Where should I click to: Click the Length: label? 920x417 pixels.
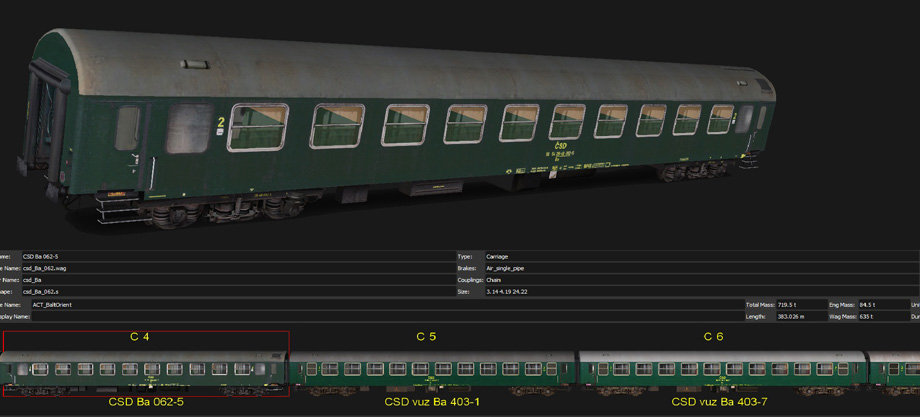(756, 317)
